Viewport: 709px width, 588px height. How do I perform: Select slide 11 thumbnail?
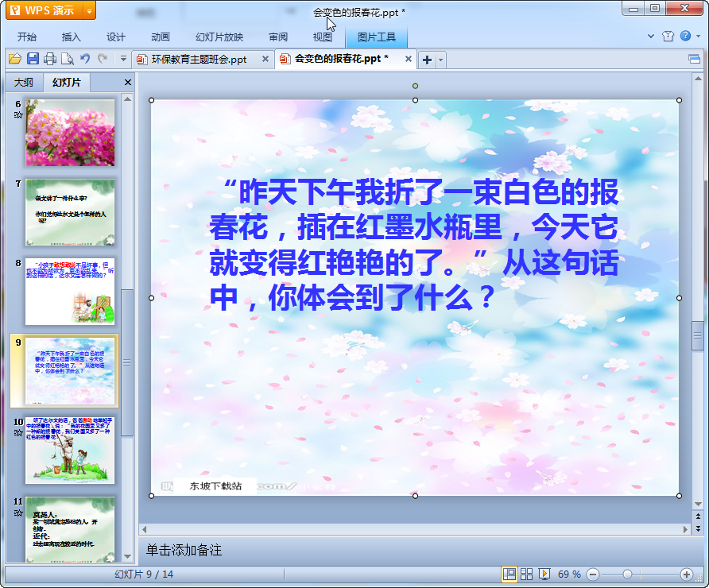click(x=70, y=529)
